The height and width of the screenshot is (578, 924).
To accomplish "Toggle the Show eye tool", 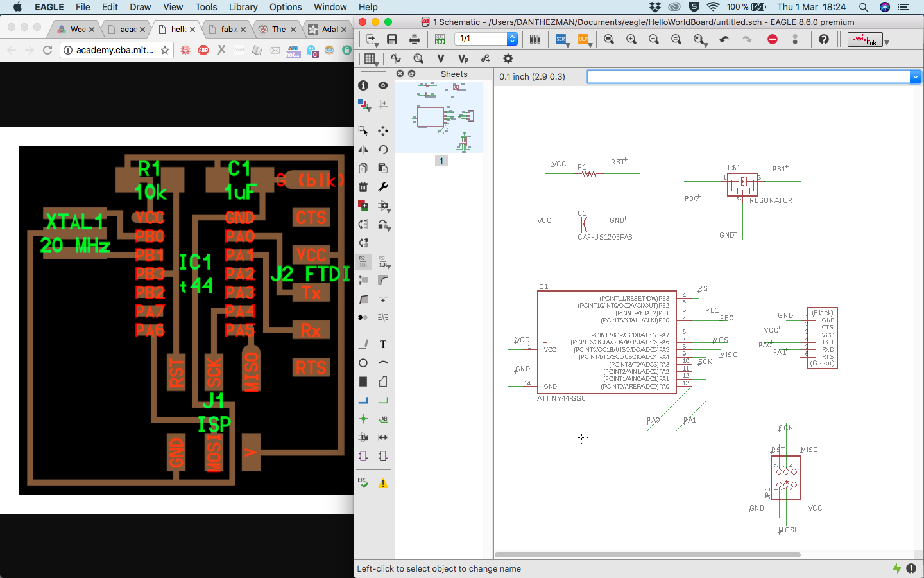I will (383, 85).
